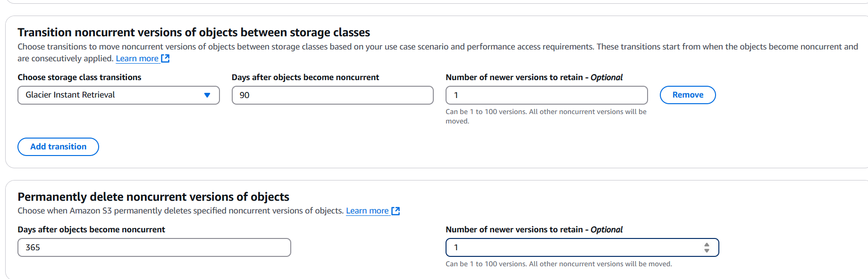The width and height of the screenshot is (868, 279).
Task: Click external link icon beside the transition Learn more link
Action: click(x=165, y=58)
